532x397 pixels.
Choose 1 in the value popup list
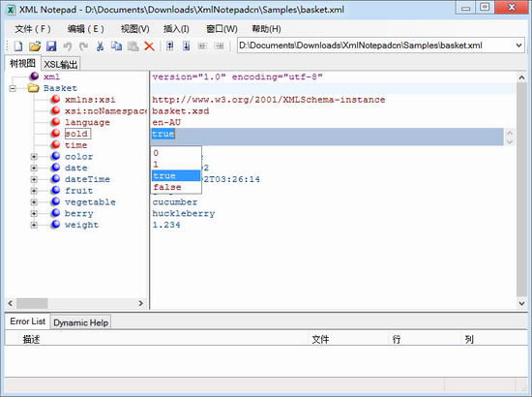pos(176,165)
